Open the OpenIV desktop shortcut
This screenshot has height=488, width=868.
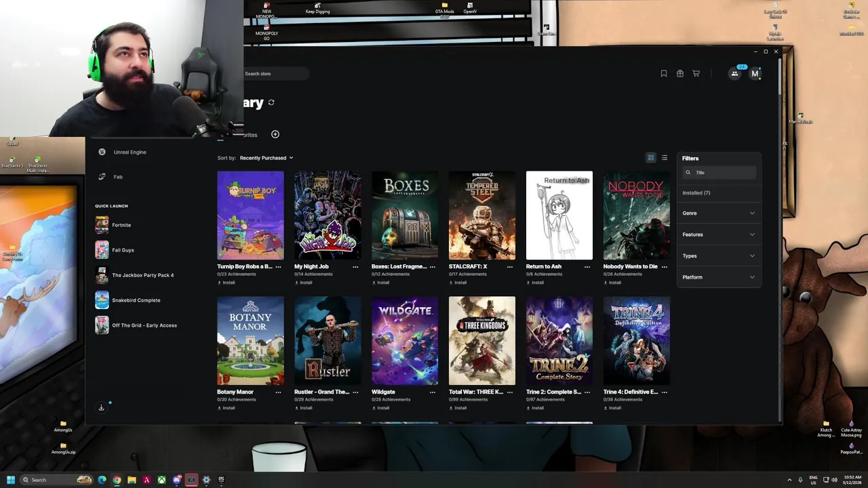(x=470, y=8)
